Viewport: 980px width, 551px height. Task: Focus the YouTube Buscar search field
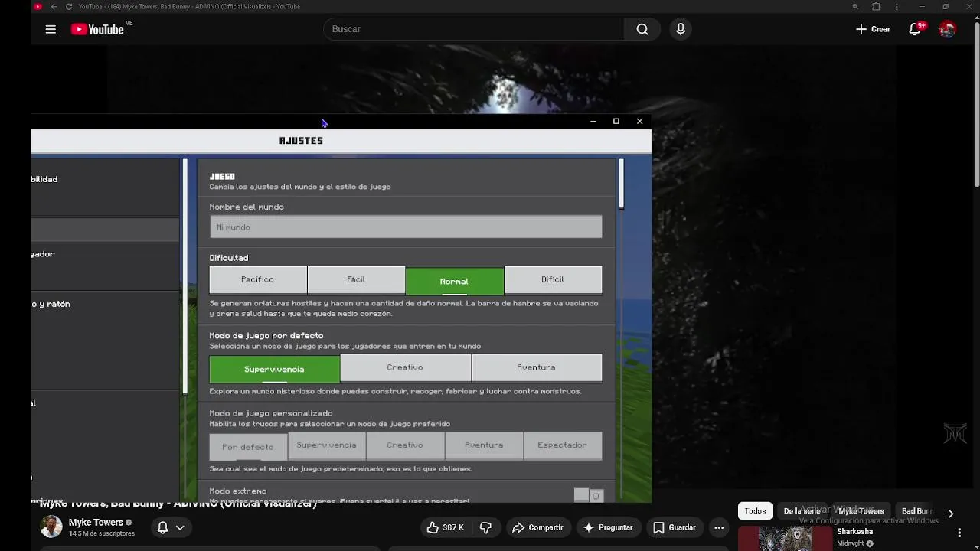click(475, 29)
